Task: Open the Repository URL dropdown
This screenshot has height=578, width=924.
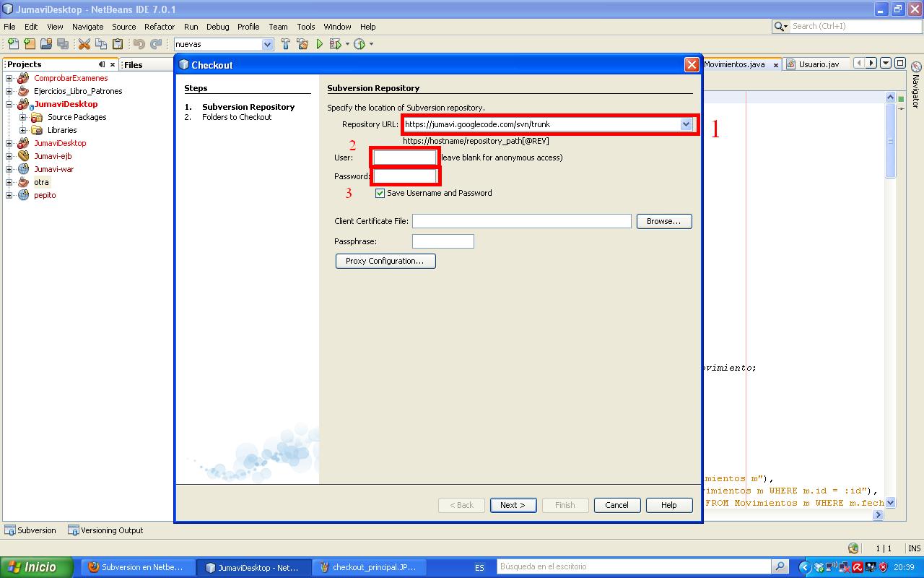Action: pyautogui.click(x=686, y=124)
